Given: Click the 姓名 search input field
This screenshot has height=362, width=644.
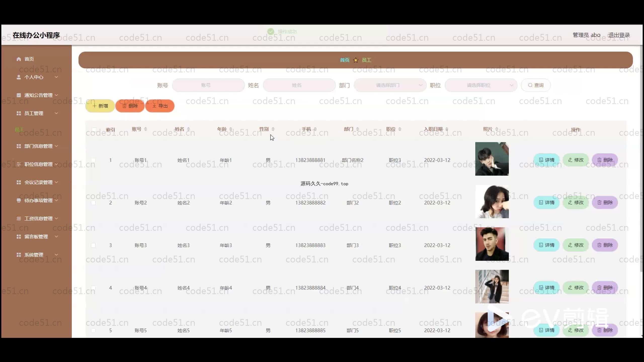Looking at the screenshot, I should coord(299,85).
